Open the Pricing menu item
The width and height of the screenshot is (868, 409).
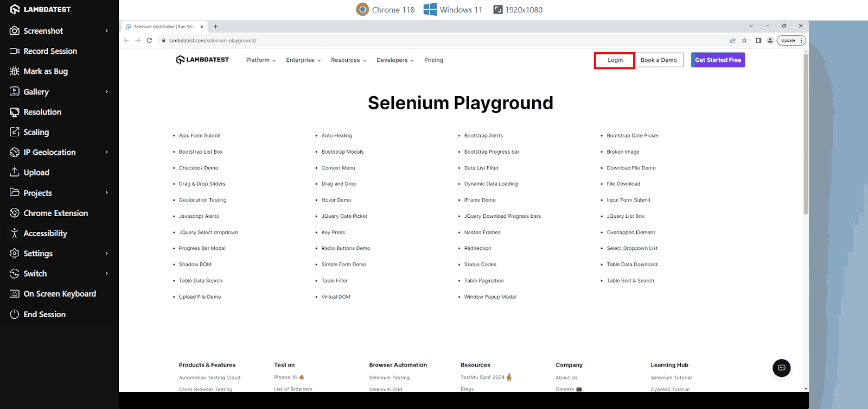[433, 60]
